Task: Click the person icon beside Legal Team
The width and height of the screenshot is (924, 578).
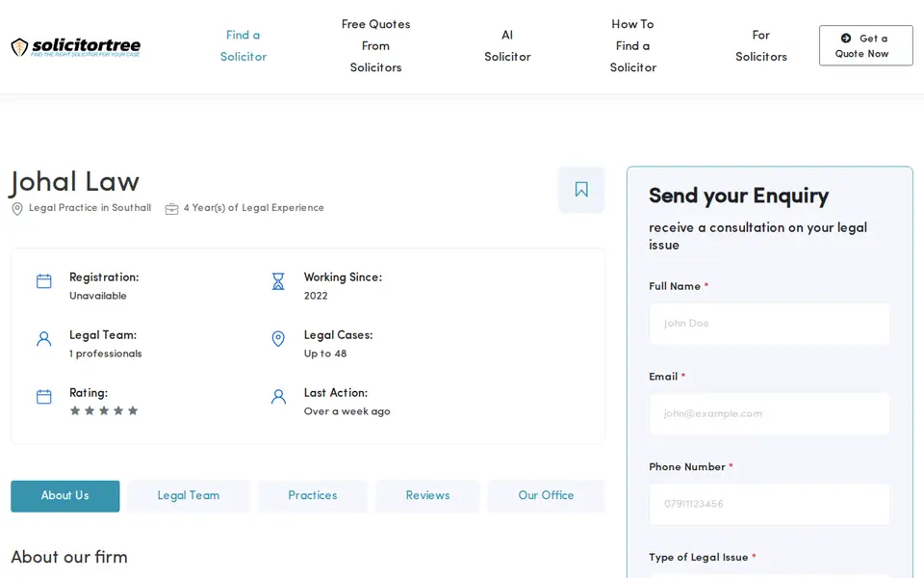Action: (44, 338)
